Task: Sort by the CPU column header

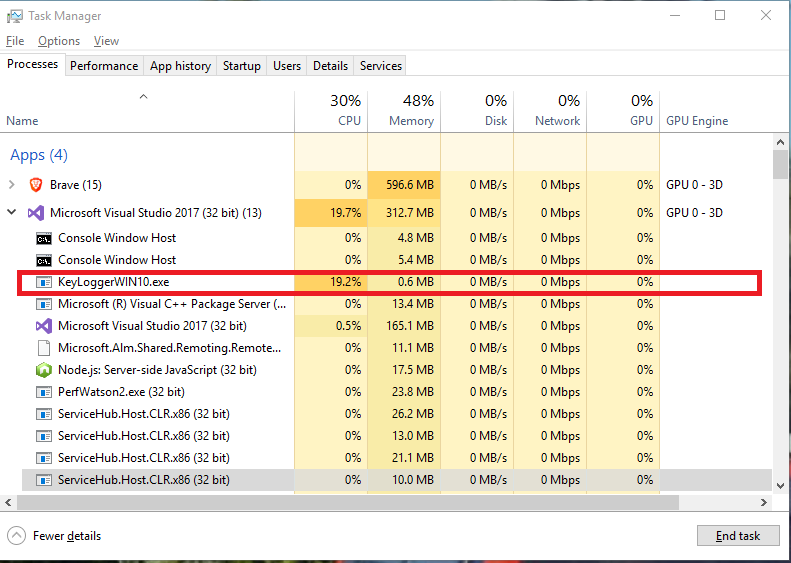Action: pyautogui.click(x=331, y=111)
